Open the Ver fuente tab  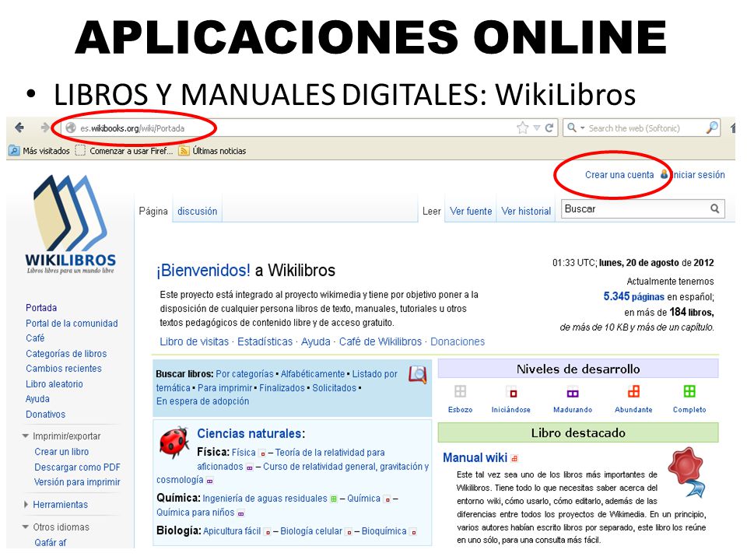[471, 211]
